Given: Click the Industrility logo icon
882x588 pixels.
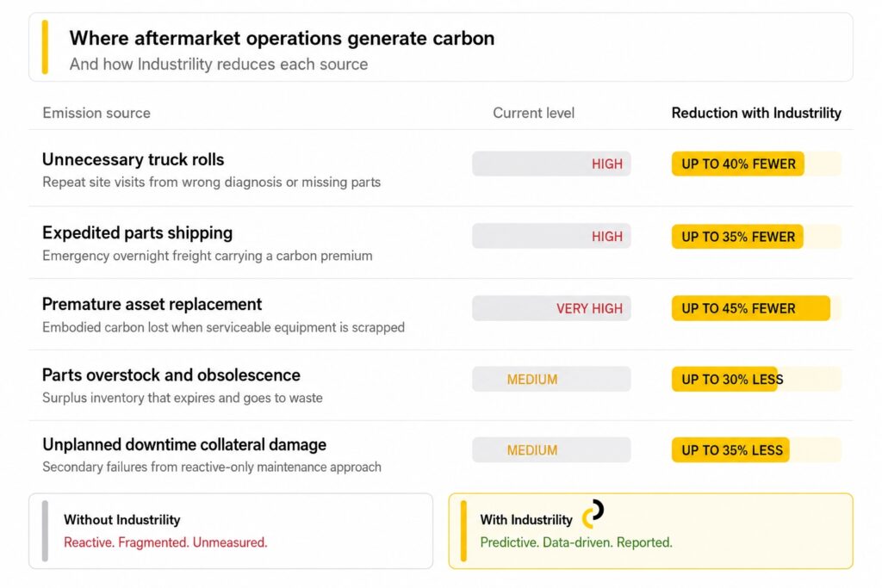Looking at the screenshot, I should [x=593, y=514].
